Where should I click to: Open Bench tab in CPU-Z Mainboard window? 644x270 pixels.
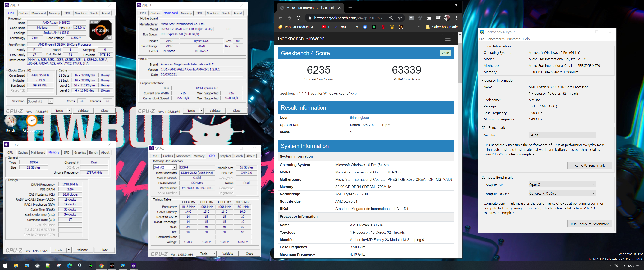coord(226,13)
